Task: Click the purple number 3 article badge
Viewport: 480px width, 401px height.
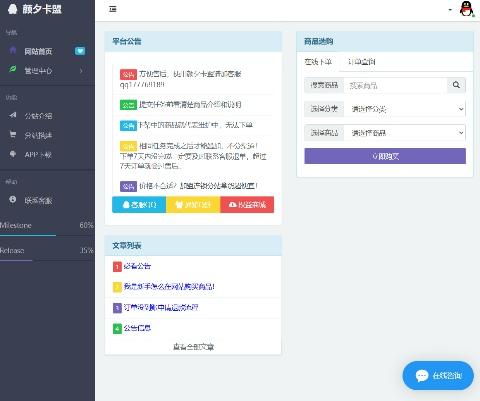Action: [117, 308]
